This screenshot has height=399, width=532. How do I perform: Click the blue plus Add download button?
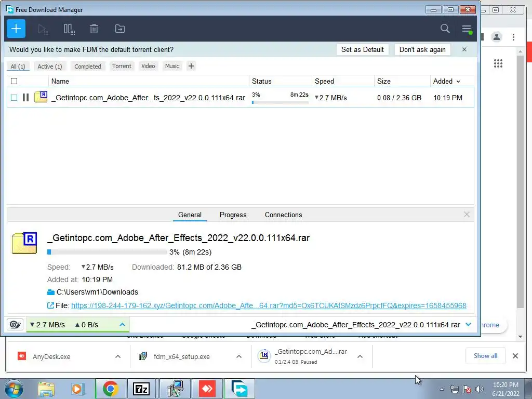pos(16,29)
